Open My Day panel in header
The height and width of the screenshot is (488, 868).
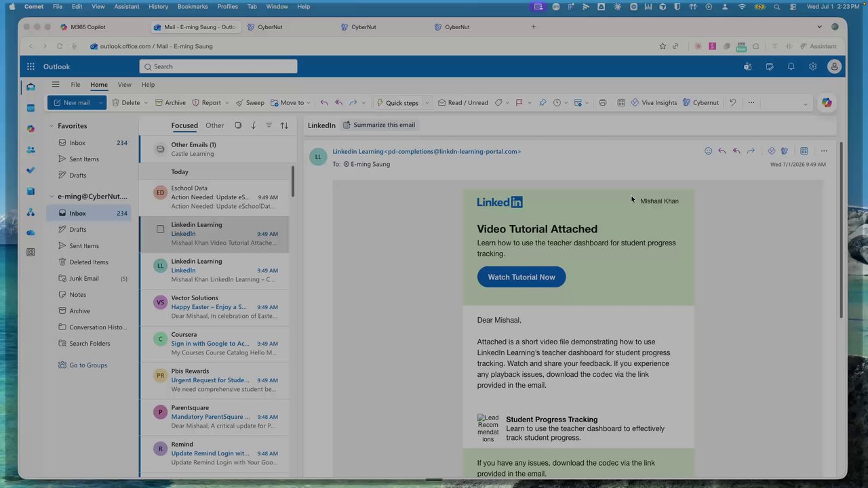pos(769,66)
